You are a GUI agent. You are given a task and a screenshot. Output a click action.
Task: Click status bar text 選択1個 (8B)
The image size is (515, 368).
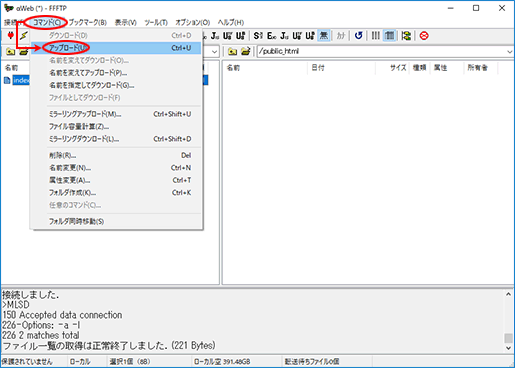tap(130, 362)
